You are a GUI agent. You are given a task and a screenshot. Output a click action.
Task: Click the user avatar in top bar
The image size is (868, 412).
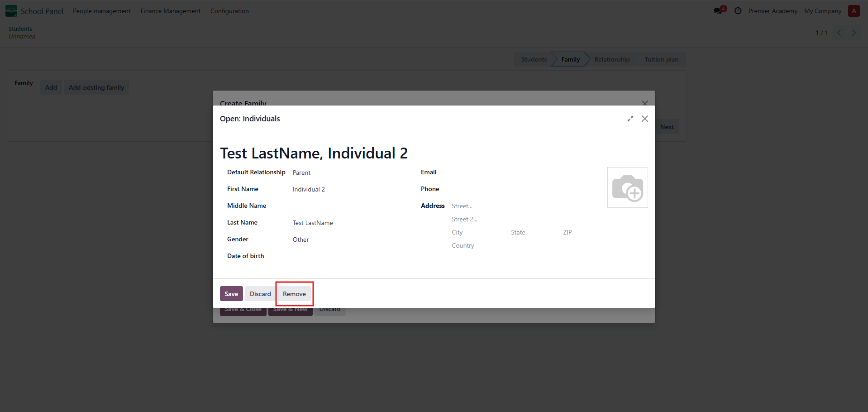[854, 11]
